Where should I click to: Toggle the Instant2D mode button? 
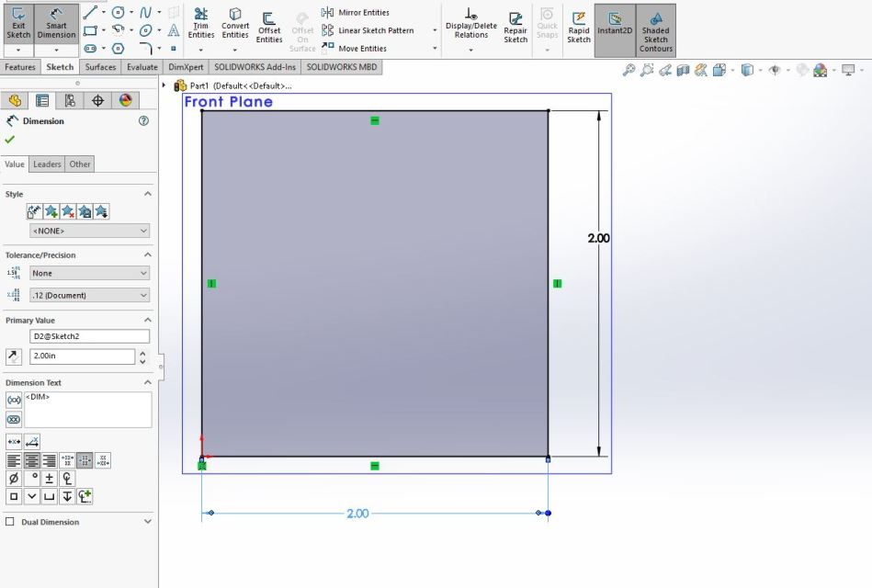click(x=615, y=29)
